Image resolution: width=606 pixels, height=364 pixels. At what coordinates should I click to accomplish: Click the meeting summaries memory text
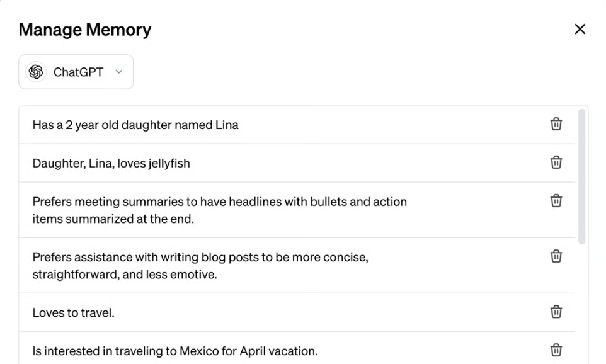click(219, 210)
